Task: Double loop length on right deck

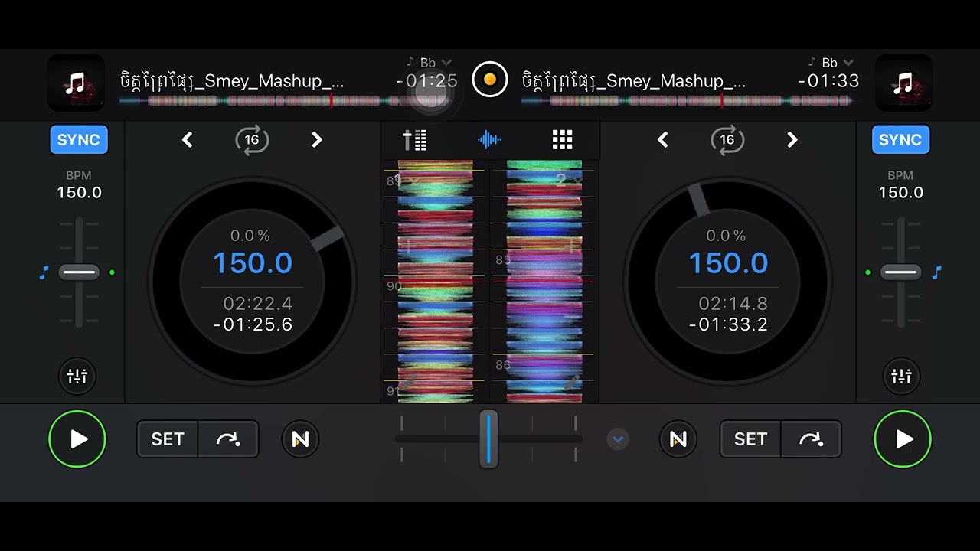Action: pos(792,140)
